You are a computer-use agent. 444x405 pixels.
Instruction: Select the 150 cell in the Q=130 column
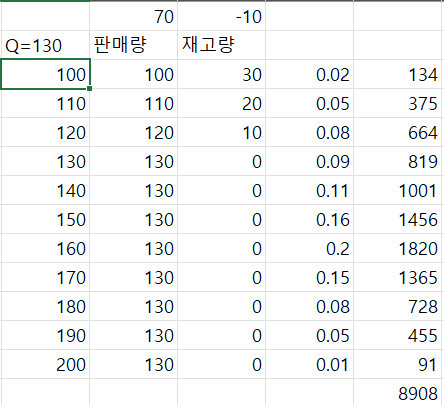click(x=45, y=219)
